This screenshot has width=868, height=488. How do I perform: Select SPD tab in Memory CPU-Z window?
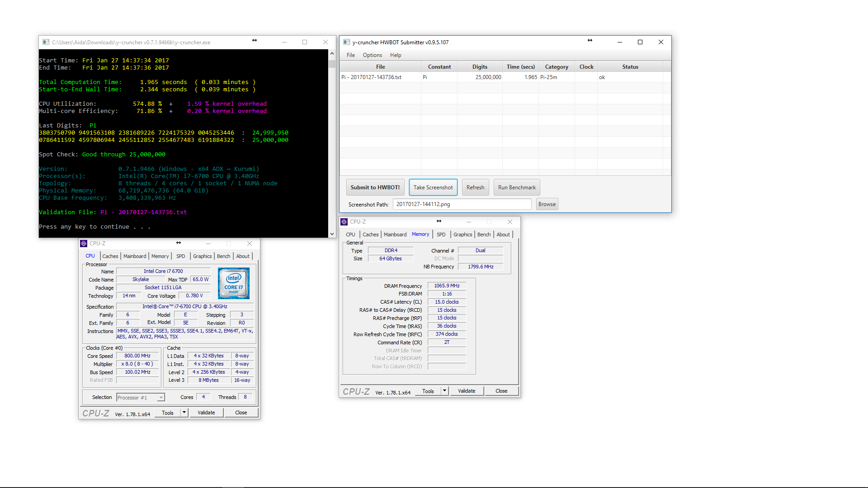tap(441, 235)
